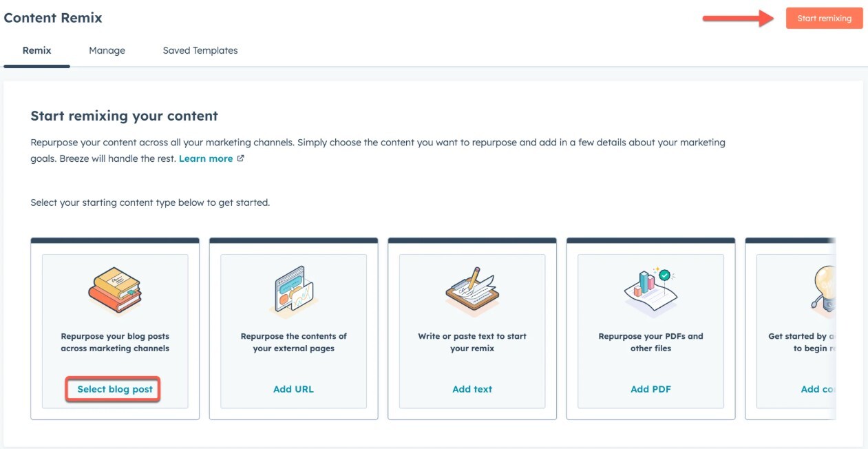Choose the Add URL option
This screenshot has width=868, height=449.
point(293,389)
